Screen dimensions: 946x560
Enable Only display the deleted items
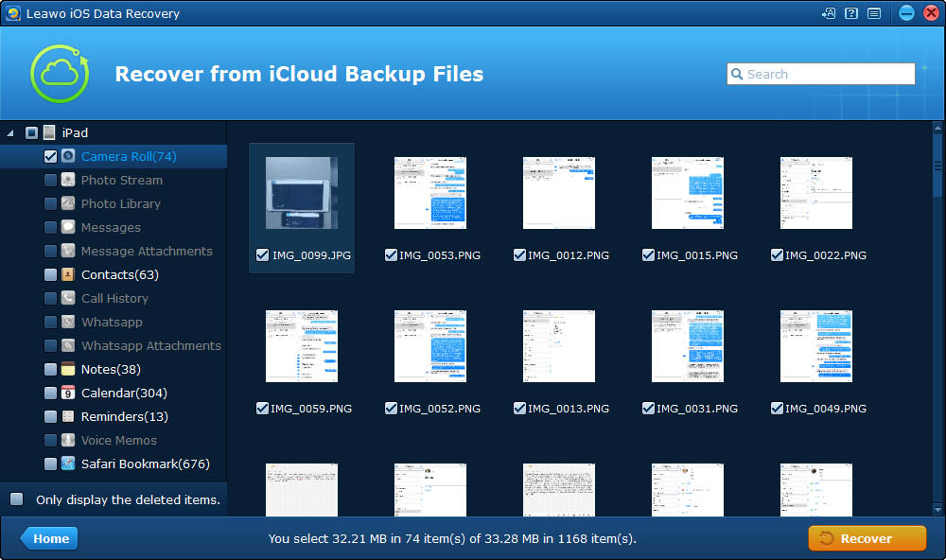tap(17, 499)
